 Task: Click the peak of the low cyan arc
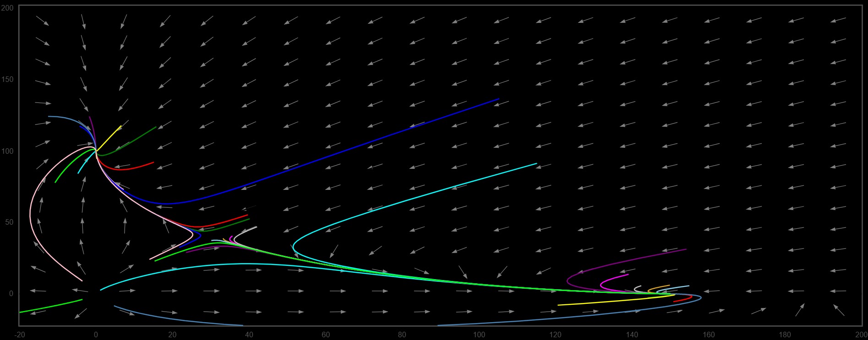[x=247, y=264]
